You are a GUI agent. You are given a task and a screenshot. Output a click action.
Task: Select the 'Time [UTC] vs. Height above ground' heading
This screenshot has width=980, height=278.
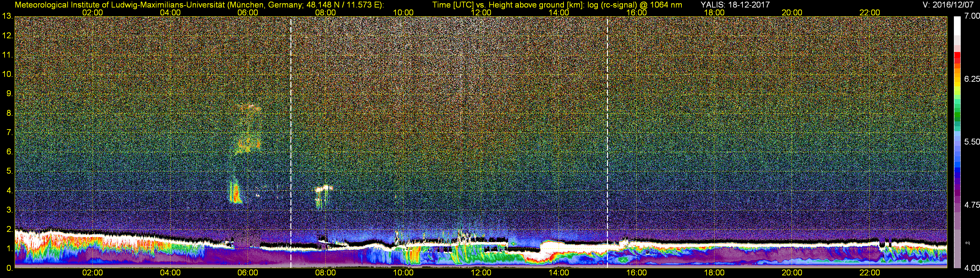[557, 5]
